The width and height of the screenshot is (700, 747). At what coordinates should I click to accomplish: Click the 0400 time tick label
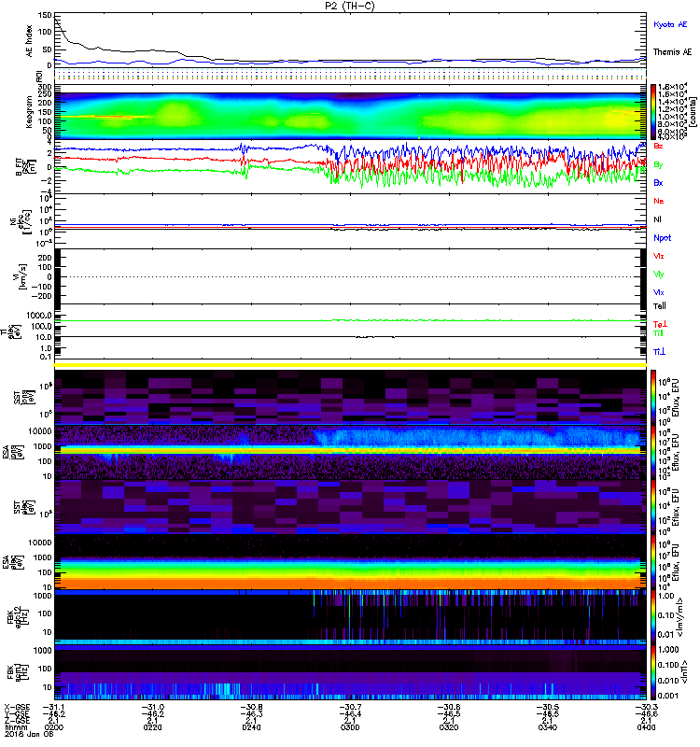646,727
